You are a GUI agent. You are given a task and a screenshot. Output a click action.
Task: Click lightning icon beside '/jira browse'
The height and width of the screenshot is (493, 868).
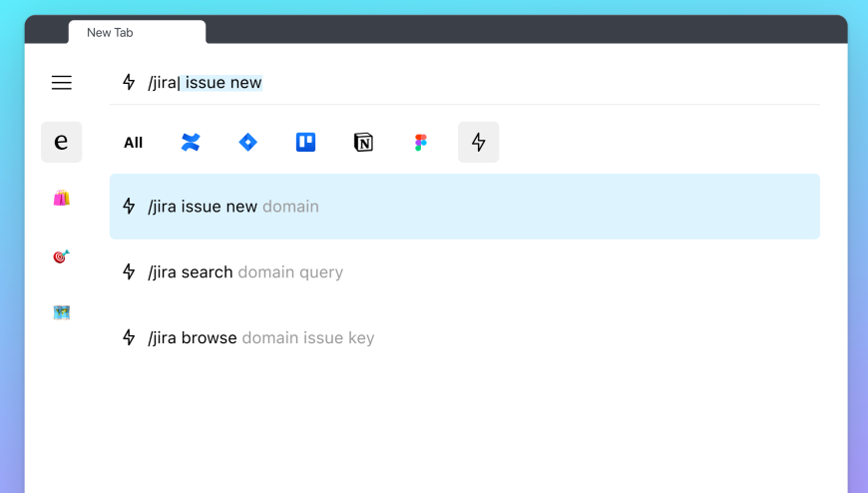point(129,337)
